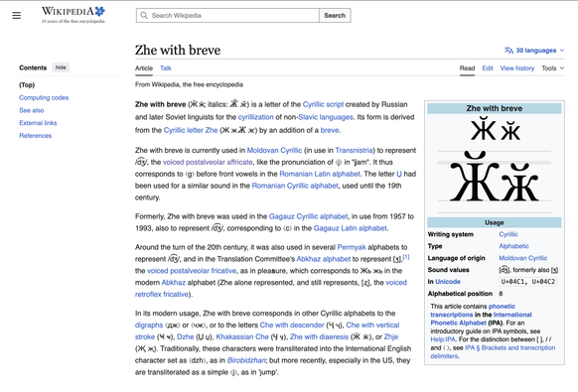Open the Tools dropdown menu
This screenshot has height=392, width=578.
[552, 68]
